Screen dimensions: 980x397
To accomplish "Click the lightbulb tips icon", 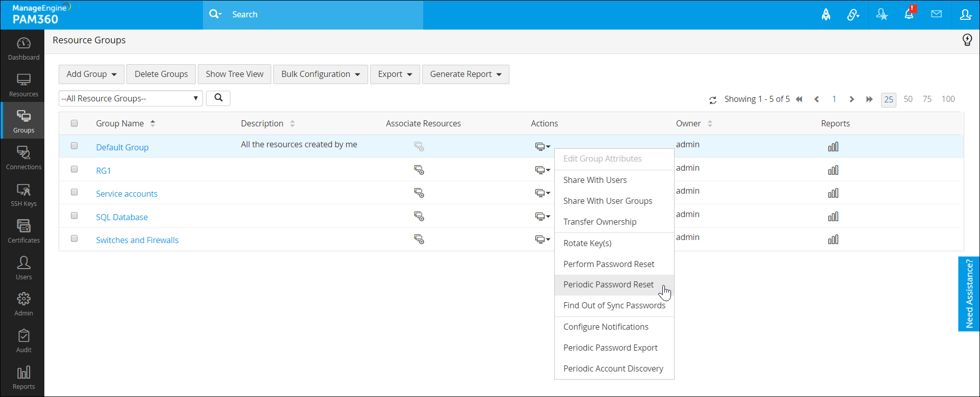I will pyautogui.click(x=967, y=40).
